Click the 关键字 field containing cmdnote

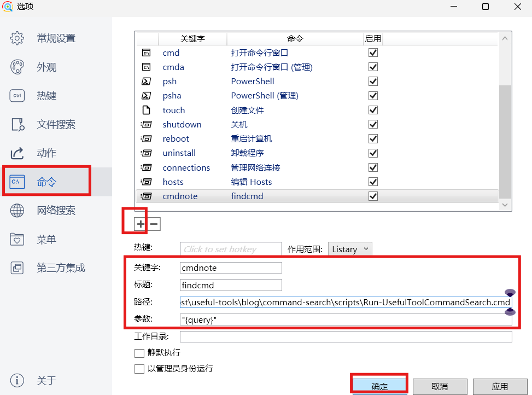pyautogui.click(x=231, y=268)
